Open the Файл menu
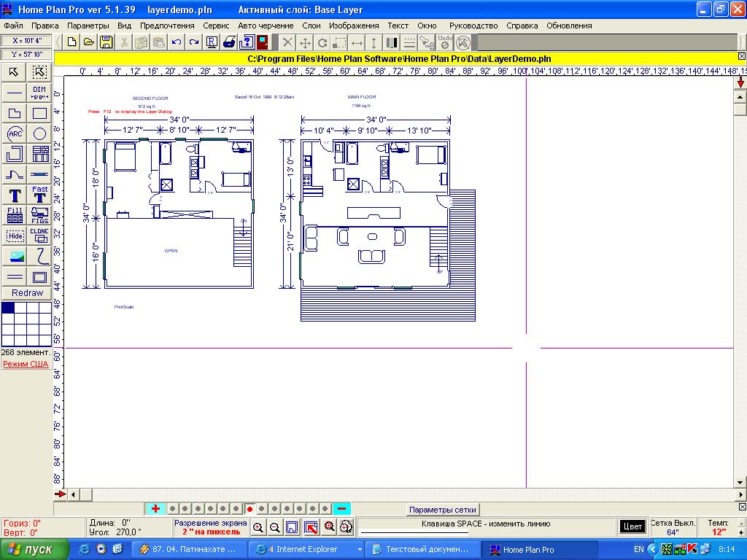This screenshot has height=560, width=747. coord(13,26)
